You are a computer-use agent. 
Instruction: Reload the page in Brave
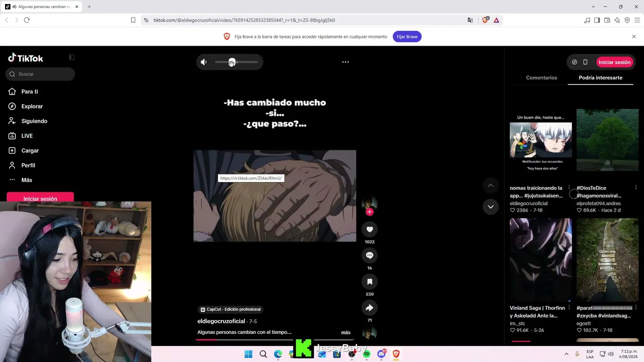(27, 20)
